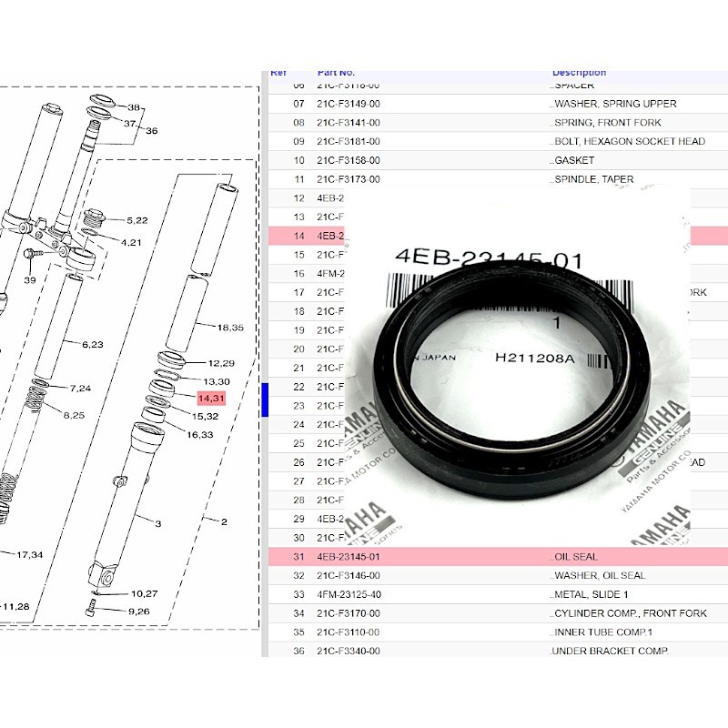Viewport: 728px width, 728px height.
Task: Click the 18,35 inner tube callout in the diagram
Action: click(x=230, y=328)
